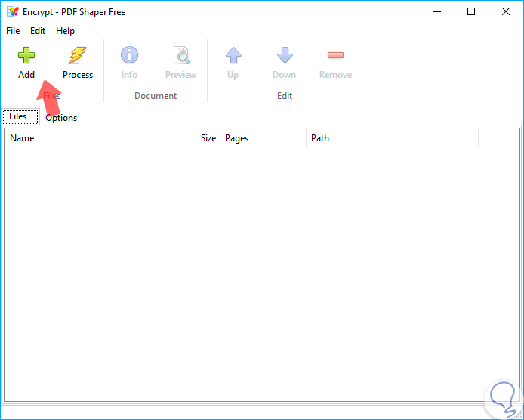Run the Process lightning bolt tool

[78, 55]
